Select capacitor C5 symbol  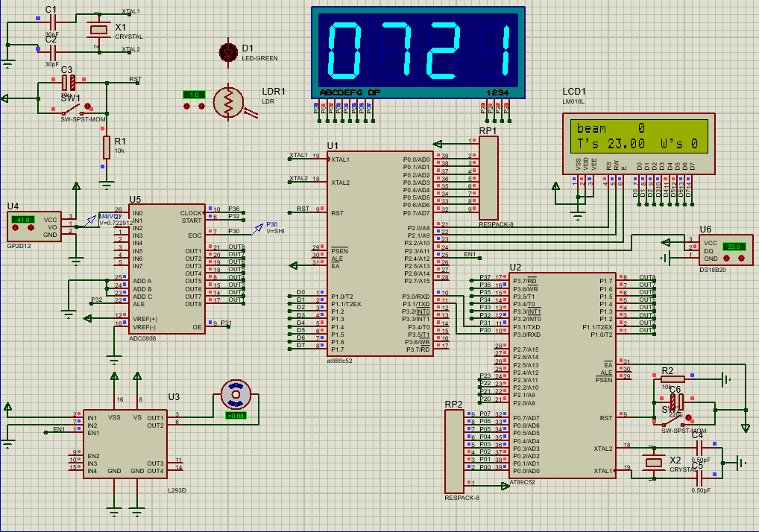pos(699,478)
